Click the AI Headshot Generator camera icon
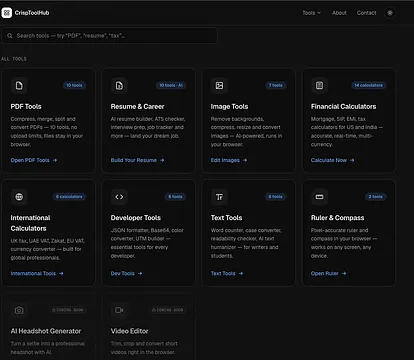The image size is (414, 360). coord(19,310)
